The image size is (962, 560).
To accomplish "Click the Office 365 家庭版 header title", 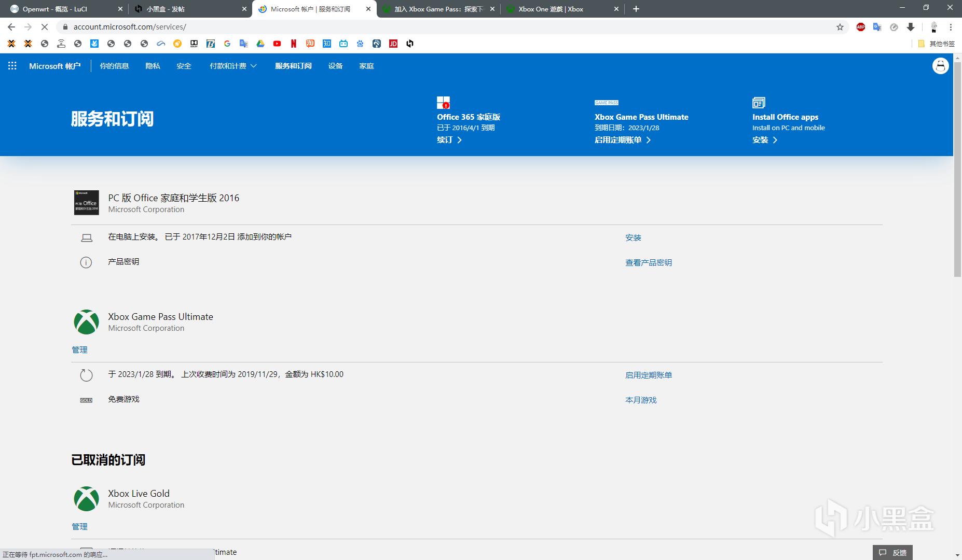I will click(x=469, y=117).
